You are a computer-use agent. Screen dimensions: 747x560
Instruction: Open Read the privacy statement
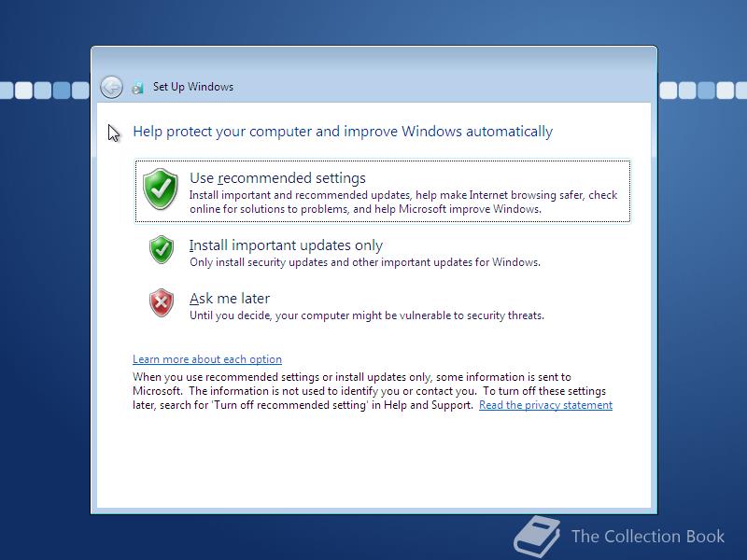pyautogui.click(x=545, y=405)
